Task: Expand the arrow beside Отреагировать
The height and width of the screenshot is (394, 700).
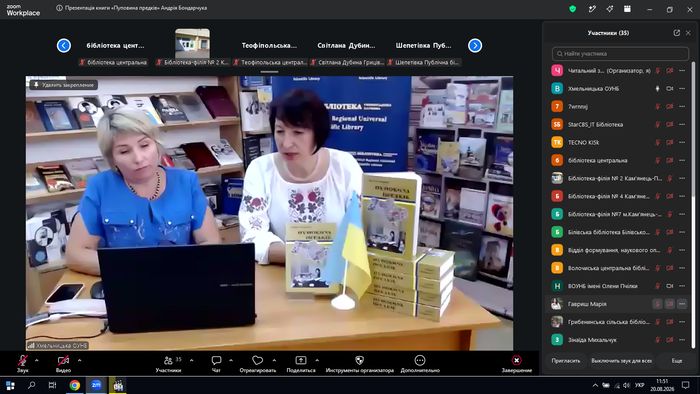Action: 274,360
